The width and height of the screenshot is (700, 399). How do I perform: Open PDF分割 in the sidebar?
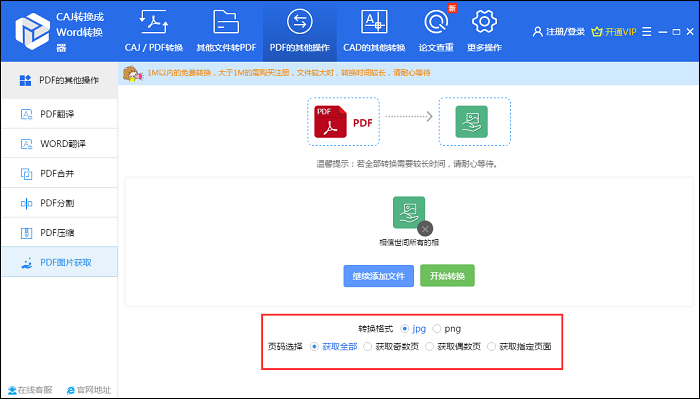pos(60,203)
